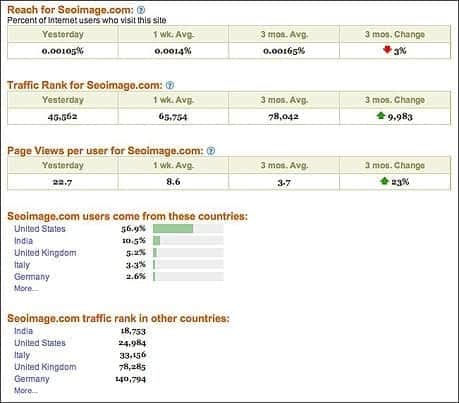
Task: Open help icon beside Traffic Rank heading
Action: (x=170, y=85)
